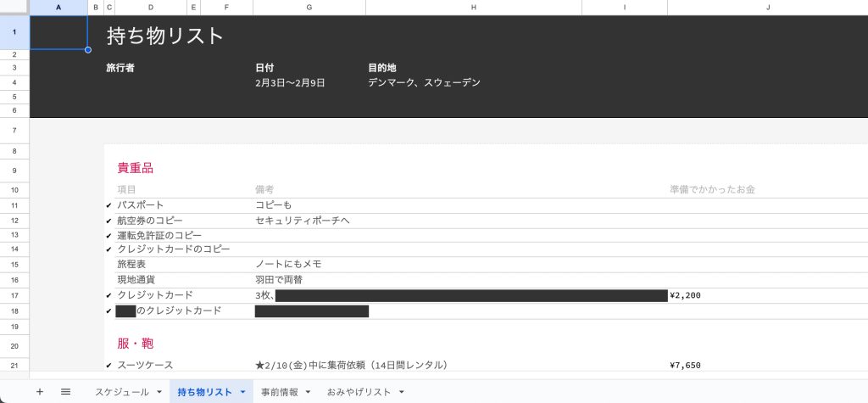
Task: Add a new sheet with plus icon
Action: click(x=40, y=392)
